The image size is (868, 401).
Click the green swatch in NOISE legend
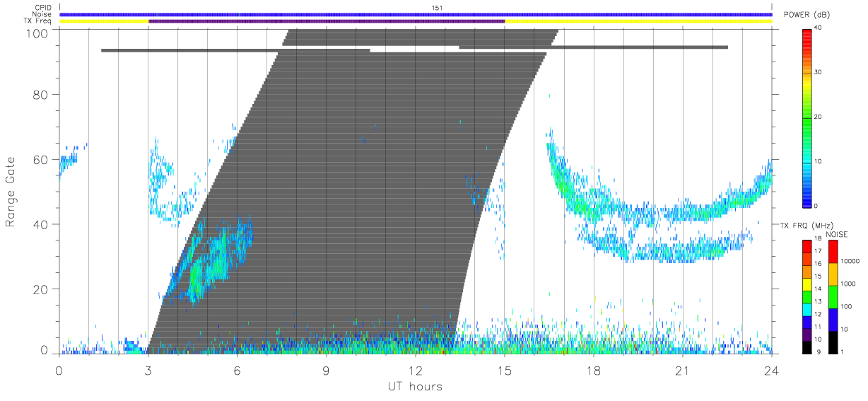coord(832,297)
